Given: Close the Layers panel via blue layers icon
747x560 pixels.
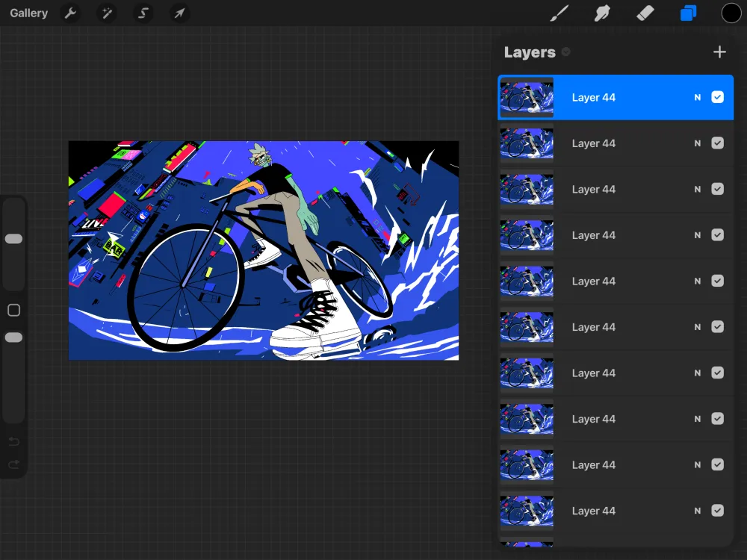Looking at the screenshot, I should point(689,13).
